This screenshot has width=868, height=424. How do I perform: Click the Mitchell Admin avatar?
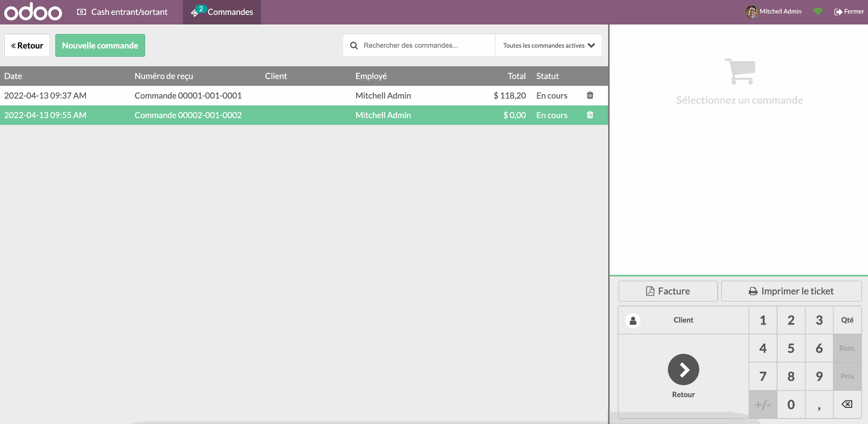pyautogui.click(x=751, y=11)
